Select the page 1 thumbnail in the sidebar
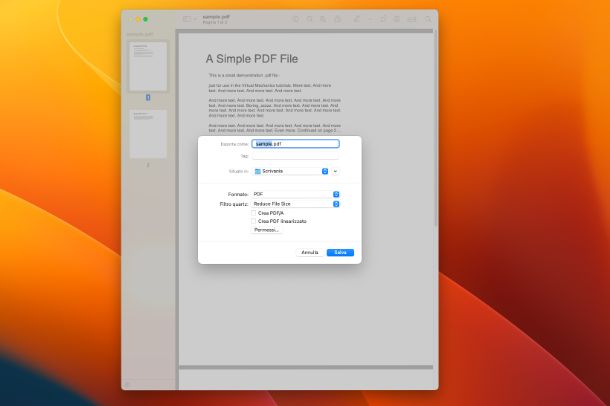The width and height of the screenshot is (610, 406). coord(148,66)
